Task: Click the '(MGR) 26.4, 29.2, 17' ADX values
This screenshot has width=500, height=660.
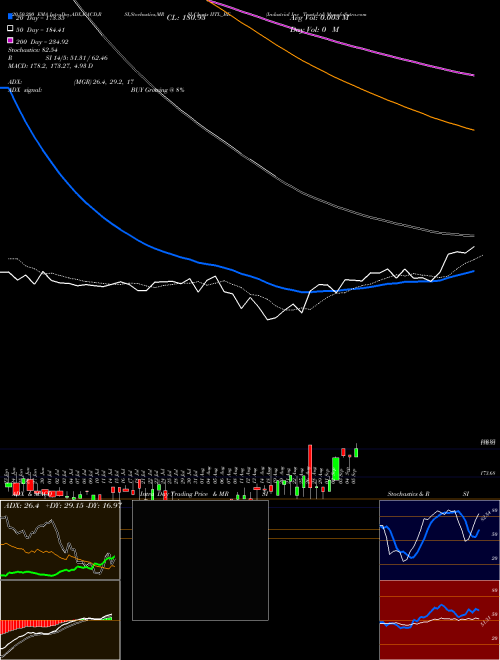Action: (104, 82)
